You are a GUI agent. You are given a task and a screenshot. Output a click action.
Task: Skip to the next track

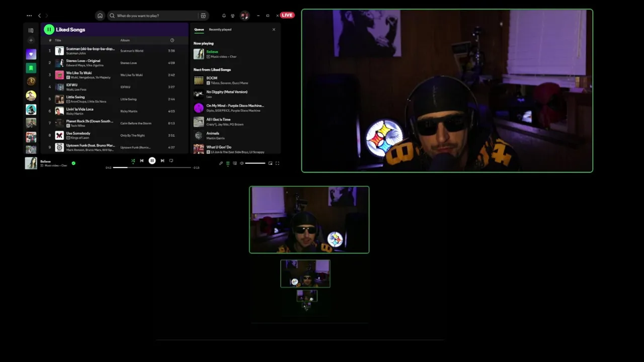[162, 161]
